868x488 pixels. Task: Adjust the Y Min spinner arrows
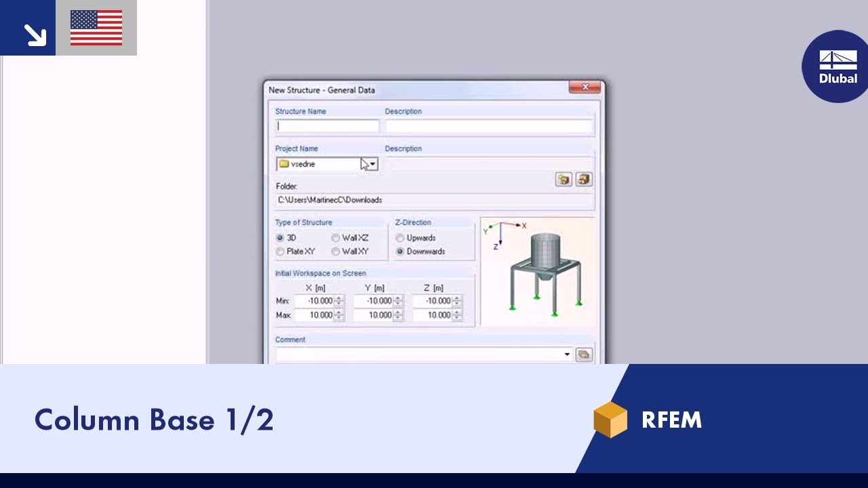399,301
